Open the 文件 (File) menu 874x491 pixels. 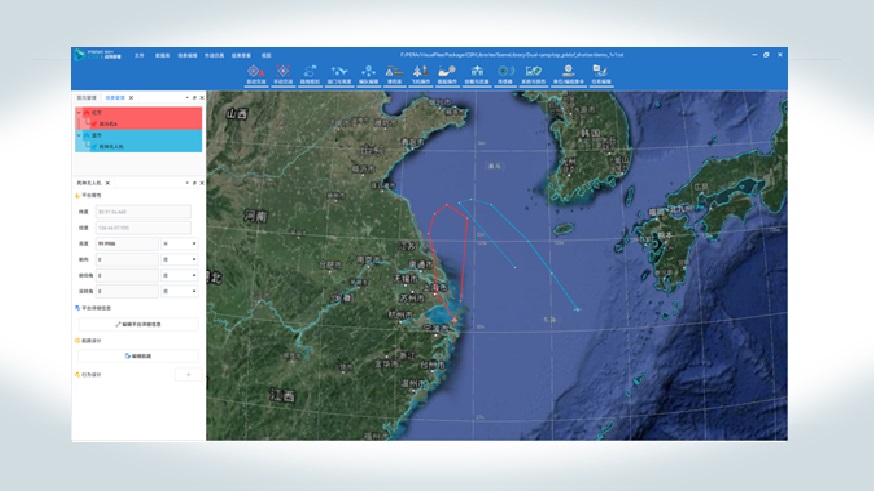pos(139,55)
